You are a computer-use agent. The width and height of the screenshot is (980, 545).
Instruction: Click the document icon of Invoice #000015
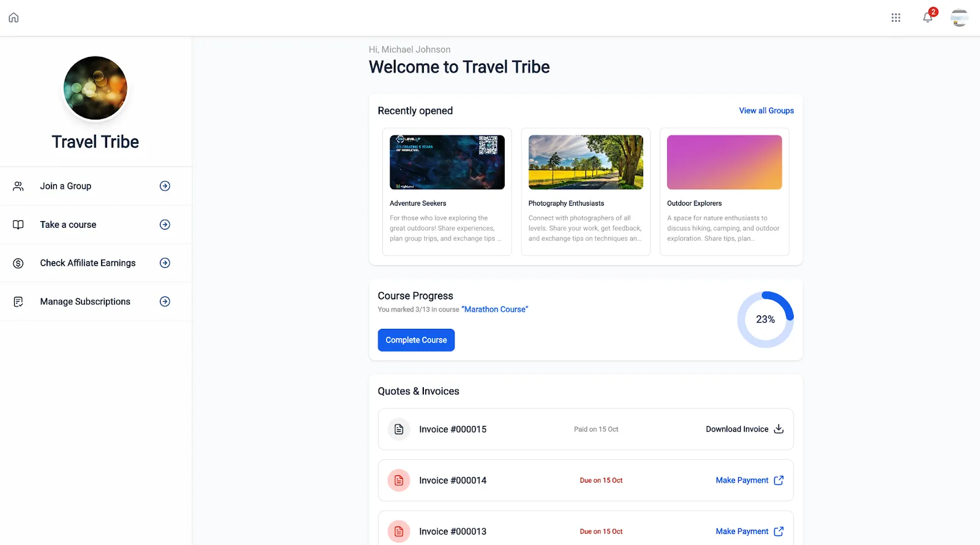pos(399,429)
